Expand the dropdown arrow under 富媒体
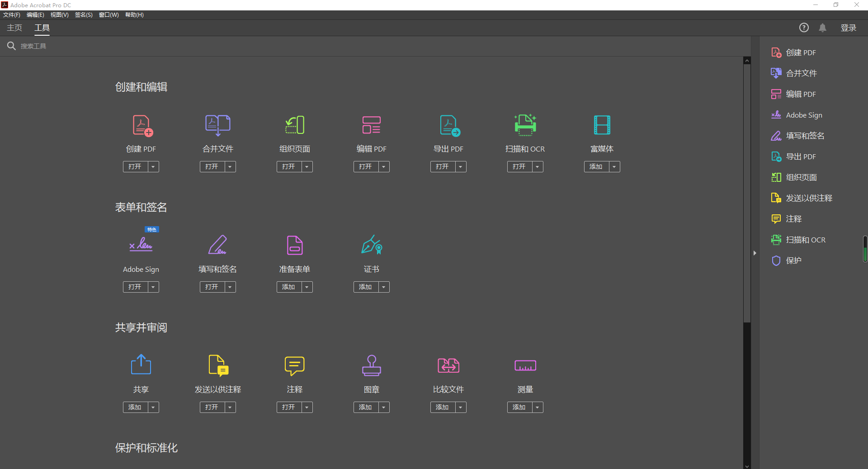Viewport: 868px width, 469px height. point(614,167)
